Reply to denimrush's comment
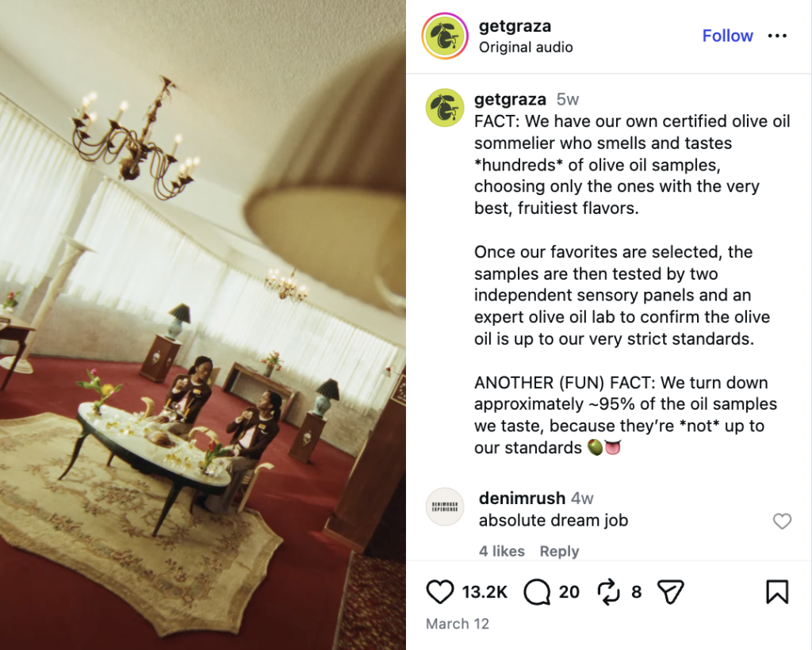Screen dimensions: 812x650 pos(559,551)
